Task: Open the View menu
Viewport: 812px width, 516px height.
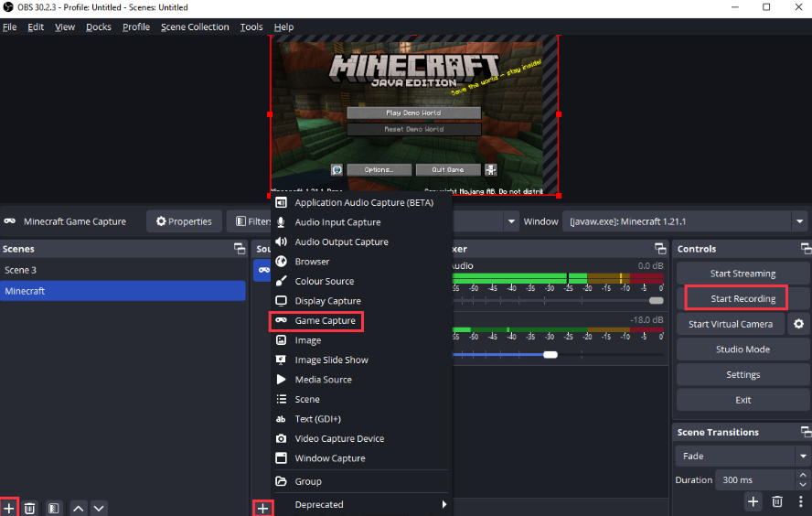Action: [65, 27]
